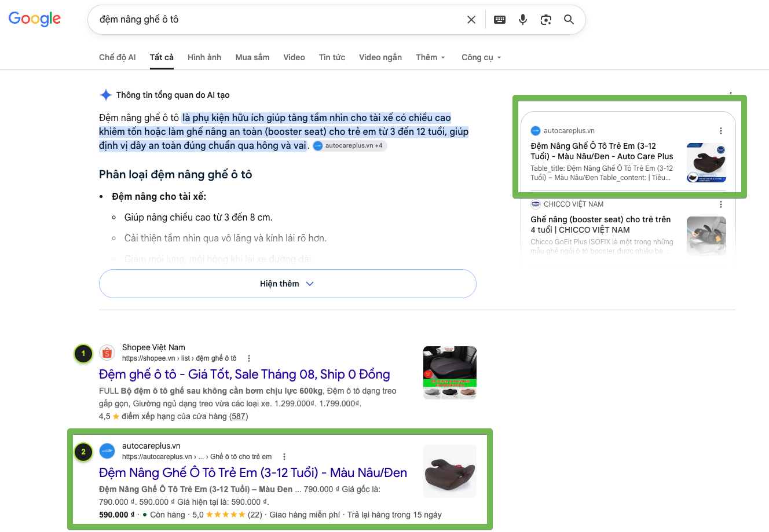769x532 pixels.
Task: Open sidebar card 'Đệm Nâng Ghế Ô Tô Trẻ Em - Auto Care Plus'
Action: 602,151
